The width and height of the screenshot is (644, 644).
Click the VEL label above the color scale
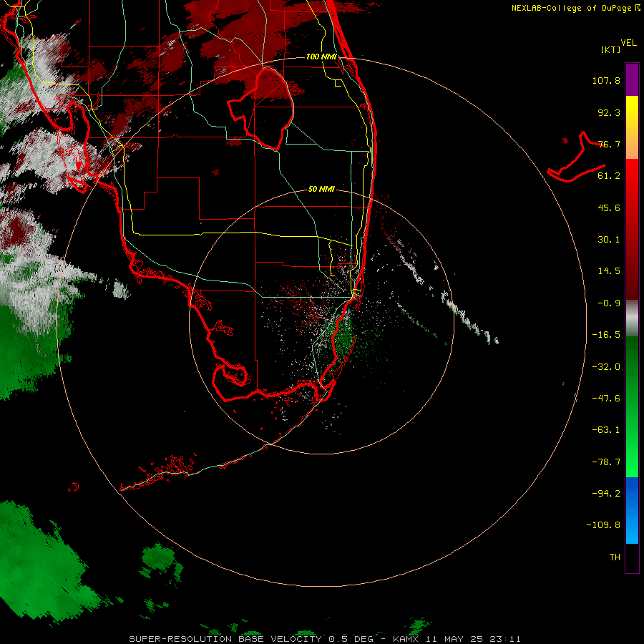628,43
